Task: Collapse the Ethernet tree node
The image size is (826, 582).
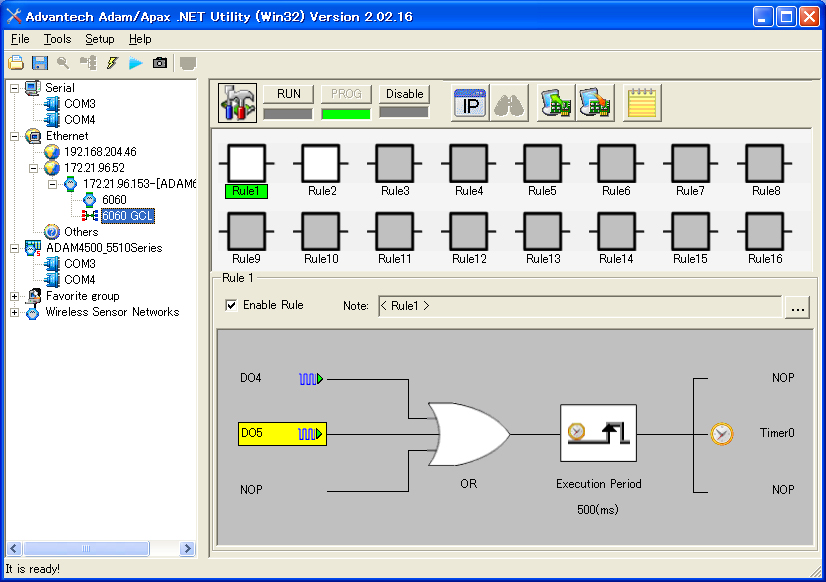Action: pyautogui.click(x=15, y=136)
